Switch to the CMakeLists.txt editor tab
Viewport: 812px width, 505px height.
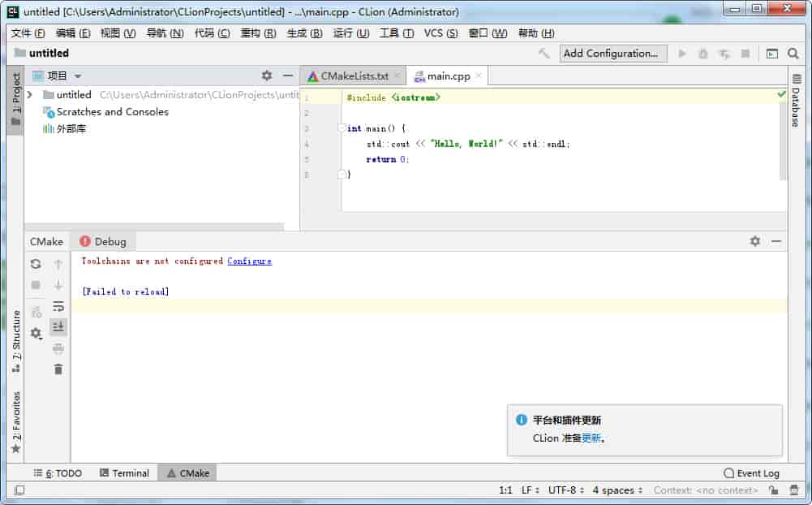tap(354, 76)
